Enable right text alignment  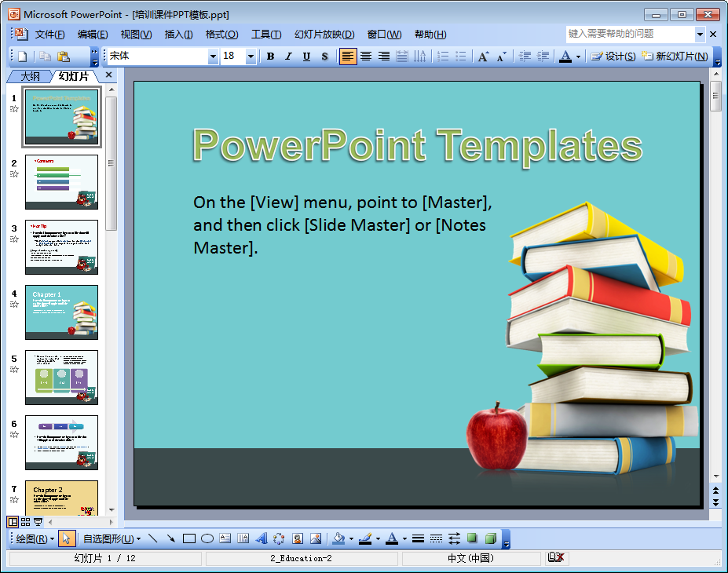pyautogui.click(x=384, y=57)
